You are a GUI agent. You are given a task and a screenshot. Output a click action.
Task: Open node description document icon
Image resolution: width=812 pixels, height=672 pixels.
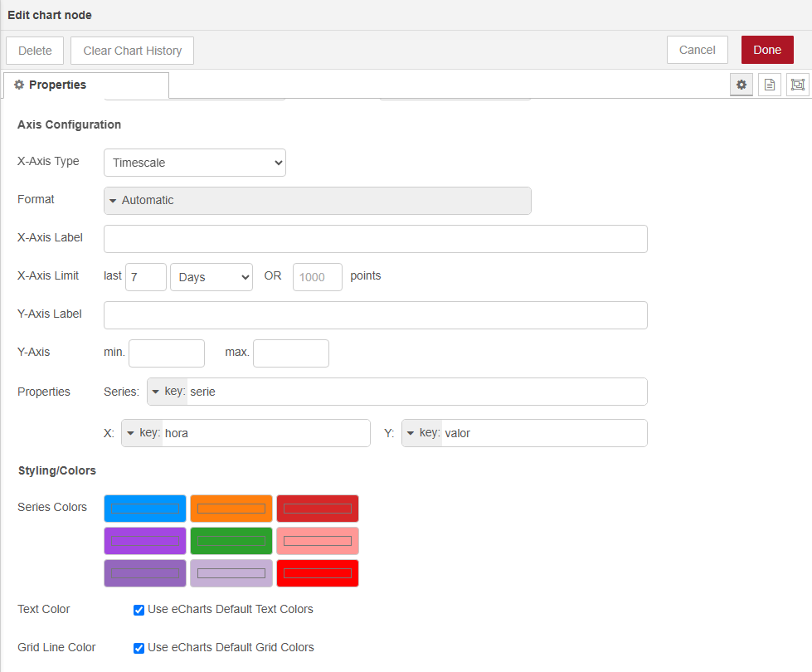[770, 85]
